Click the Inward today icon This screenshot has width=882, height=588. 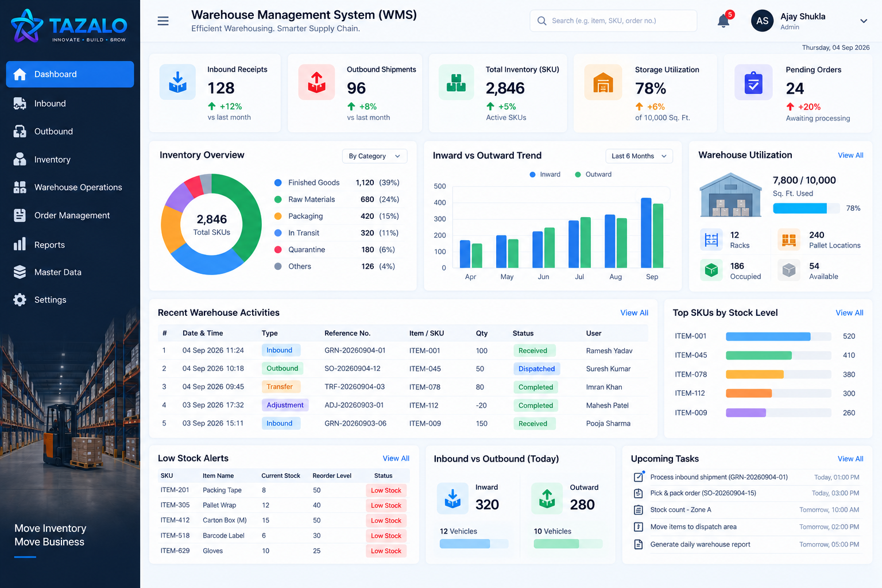452,498
